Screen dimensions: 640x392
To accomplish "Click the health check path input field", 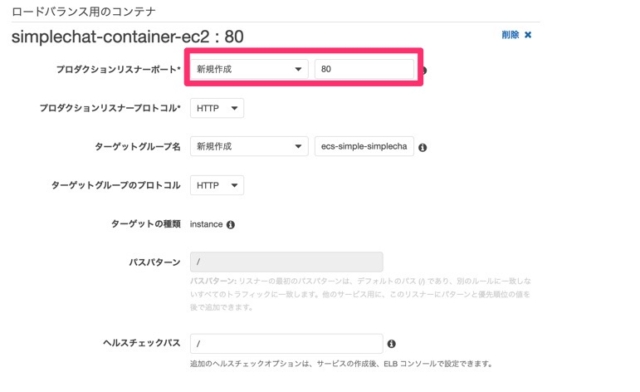I will point(287,344).
